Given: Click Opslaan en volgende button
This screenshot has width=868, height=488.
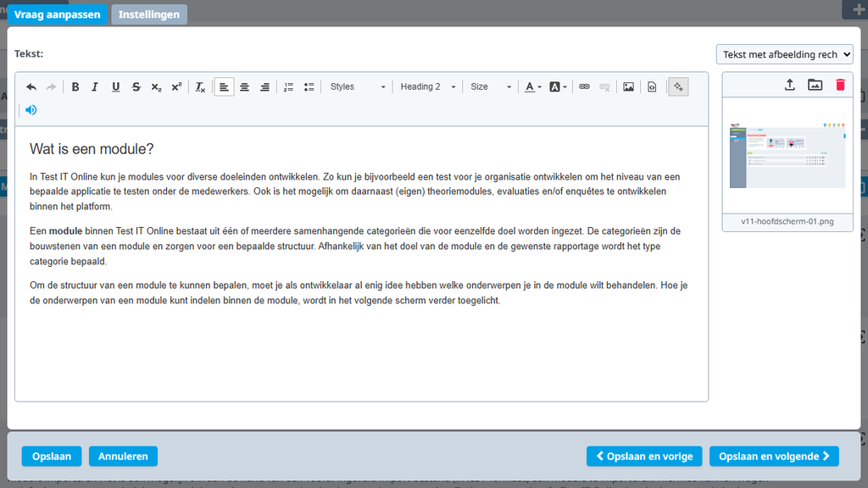Looking at the screenshot, I should point(774,457).
